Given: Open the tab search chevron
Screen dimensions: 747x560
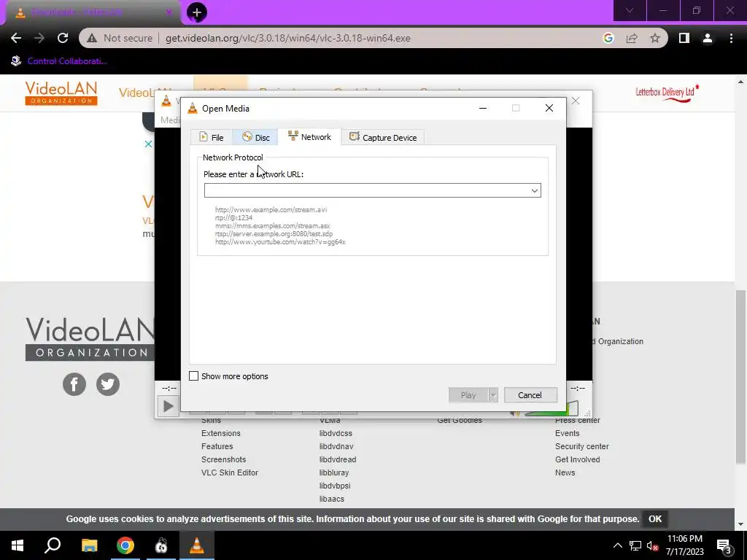Looking at the screenshot, I should pos(630,10).
